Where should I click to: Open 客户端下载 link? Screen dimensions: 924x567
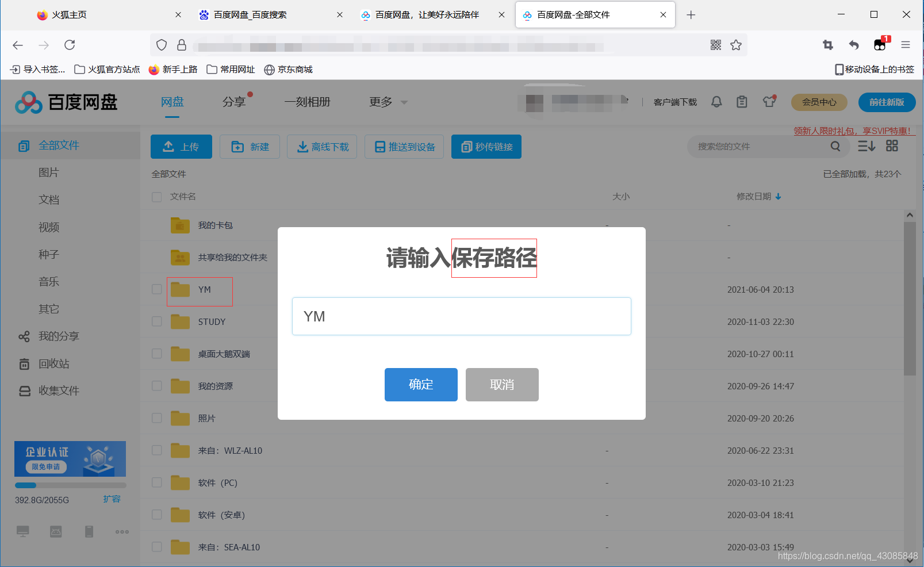[676, 102]
